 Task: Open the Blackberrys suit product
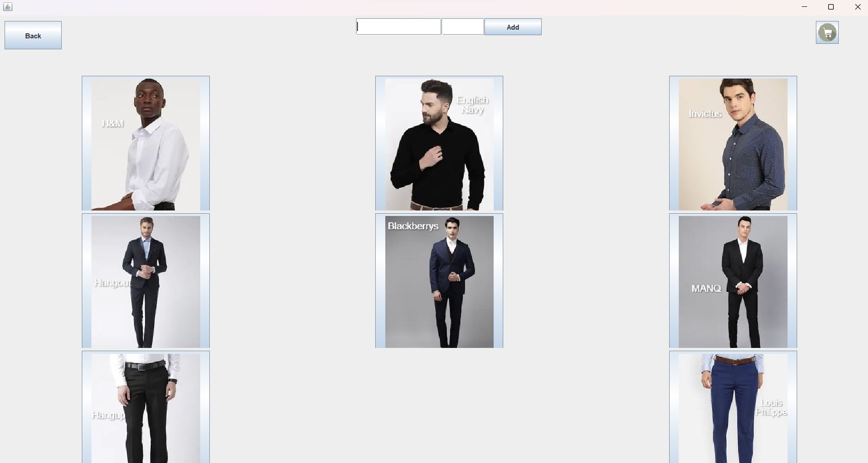click(x=438, y=281)
